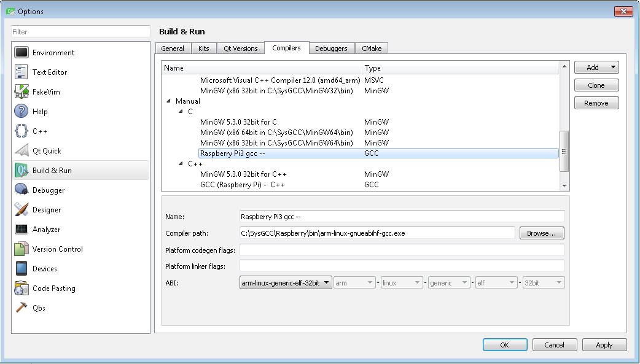Viewport: 640px width, 364px height.
Task: Collapse the C compilers subgroup
Action: click(181, 111)
